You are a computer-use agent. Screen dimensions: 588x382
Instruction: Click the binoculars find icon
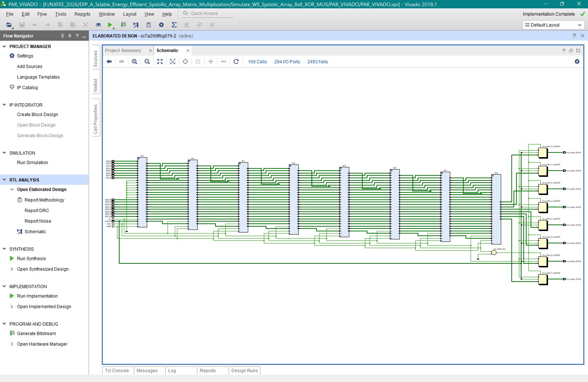pyautogui.click(x=98, y=25)
